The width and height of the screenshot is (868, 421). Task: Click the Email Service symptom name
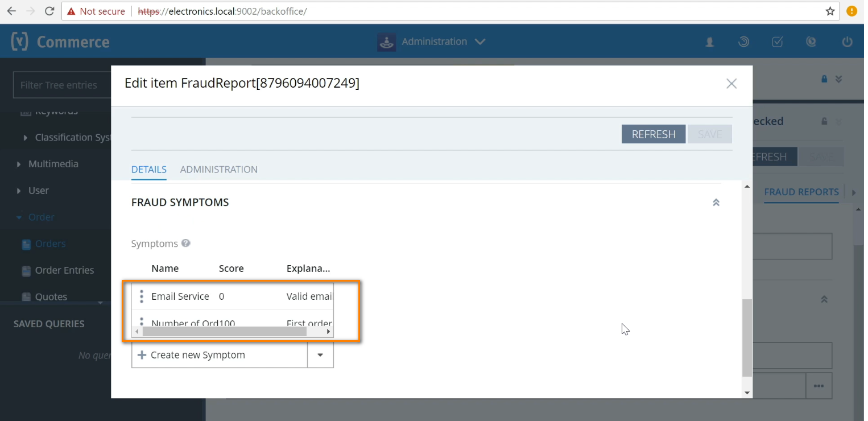pos(180,296)
